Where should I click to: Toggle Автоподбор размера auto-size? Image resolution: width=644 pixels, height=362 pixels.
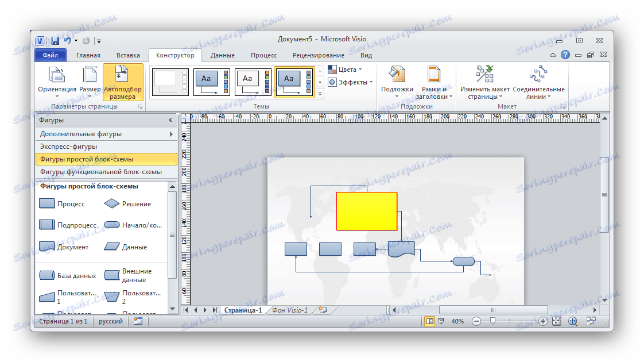[123, 82]
